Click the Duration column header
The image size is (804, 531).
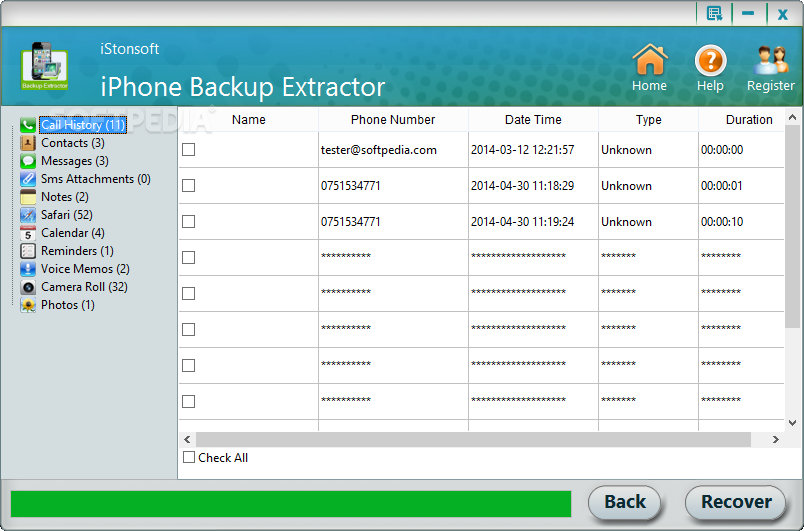tap(741, 119)
